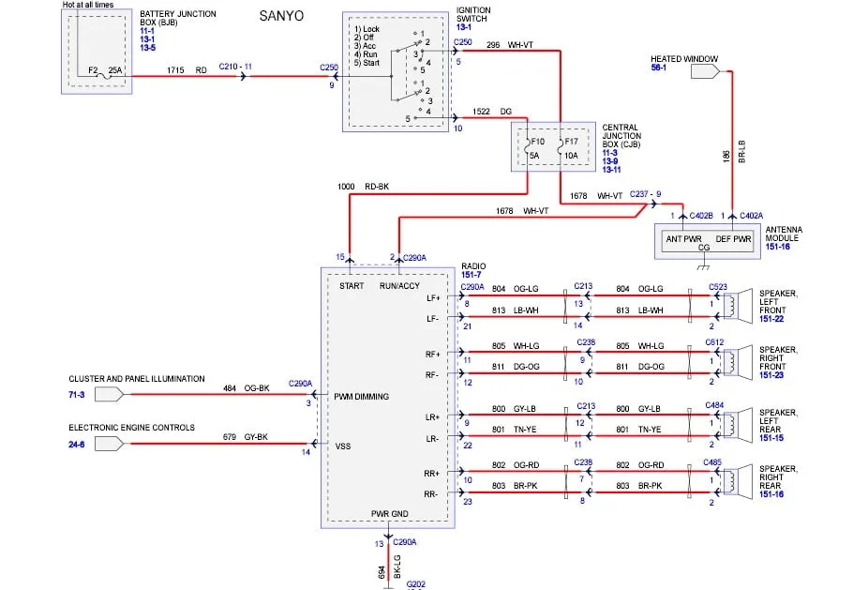Click the VSS terminal label

click(x=343, y=446)
